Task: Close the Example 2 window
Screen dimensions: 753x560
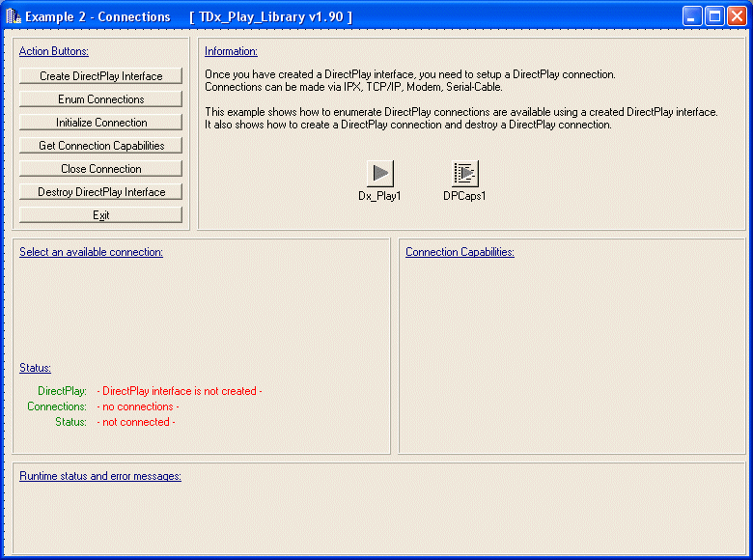Action: click(737, 16)
